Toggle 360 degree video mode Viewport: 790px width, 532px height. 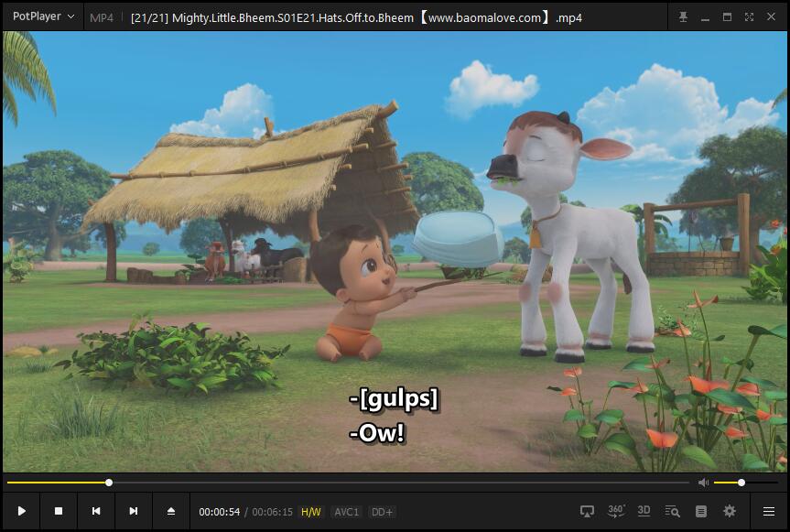[616, 511]
